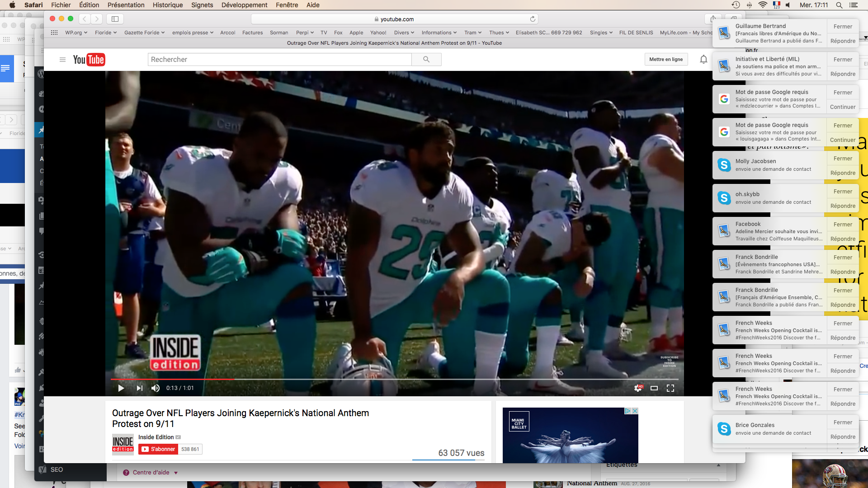
Task: Toggle theater mode on the player
Action: pyautogui.click(x=654, y=388)
